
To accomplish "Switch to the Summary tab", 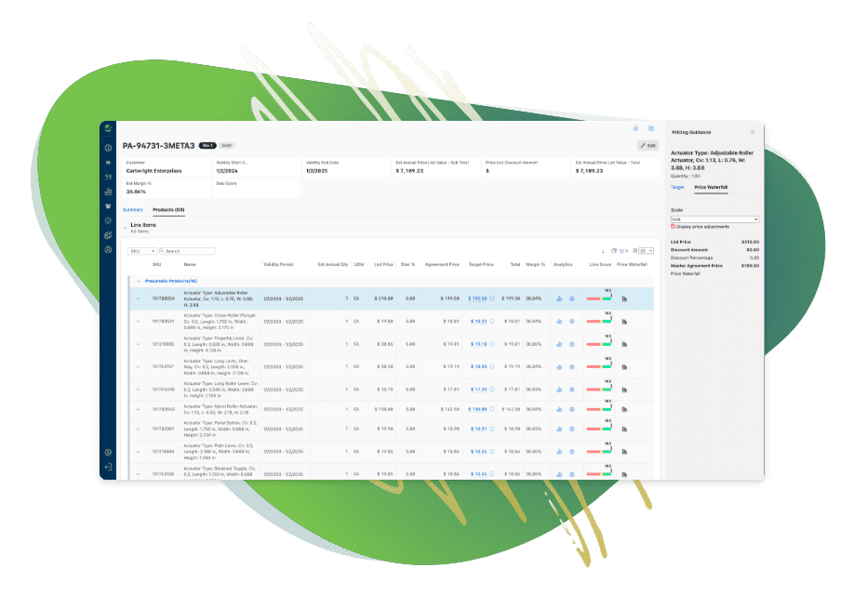I will point(133,209).
